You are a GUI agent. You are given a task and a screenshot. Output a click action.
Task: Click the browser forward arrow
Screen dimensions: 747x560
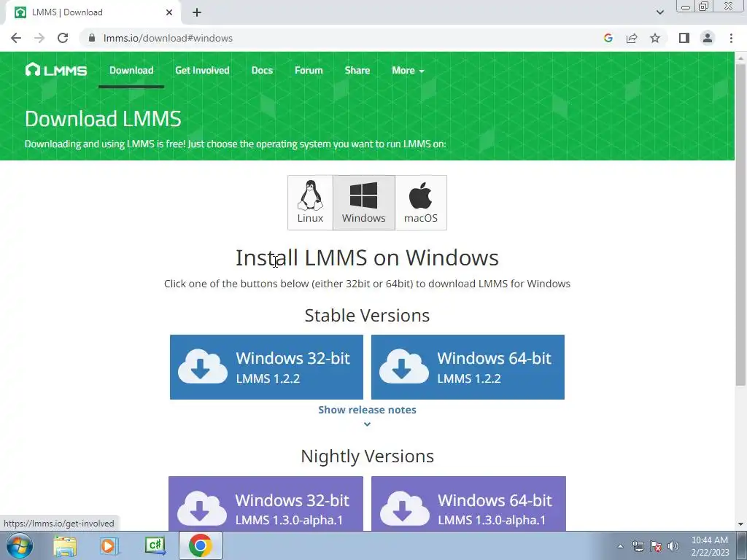(x=39, y=38)
